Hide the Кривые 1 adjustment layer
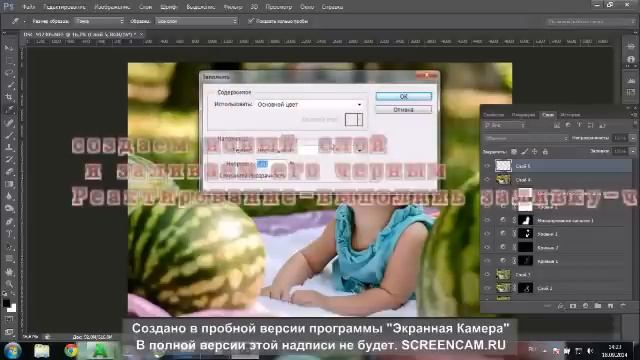Screen dimensions: 640x360 click(487, 261)
